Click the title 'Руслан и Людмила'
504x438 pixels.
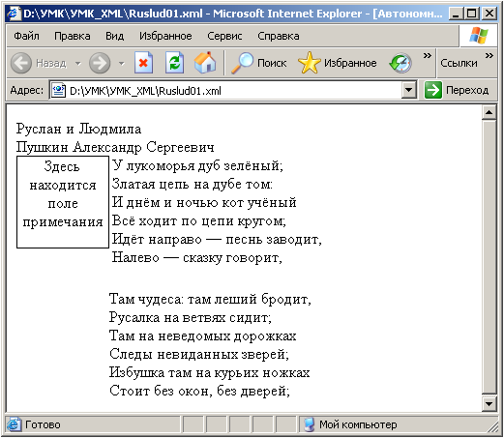(78, 129)
